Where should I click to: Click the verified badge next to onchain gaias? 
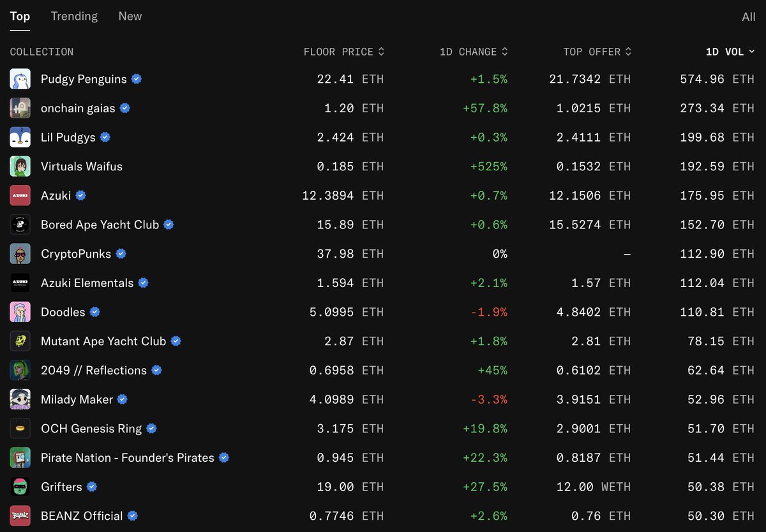[125, 108]
